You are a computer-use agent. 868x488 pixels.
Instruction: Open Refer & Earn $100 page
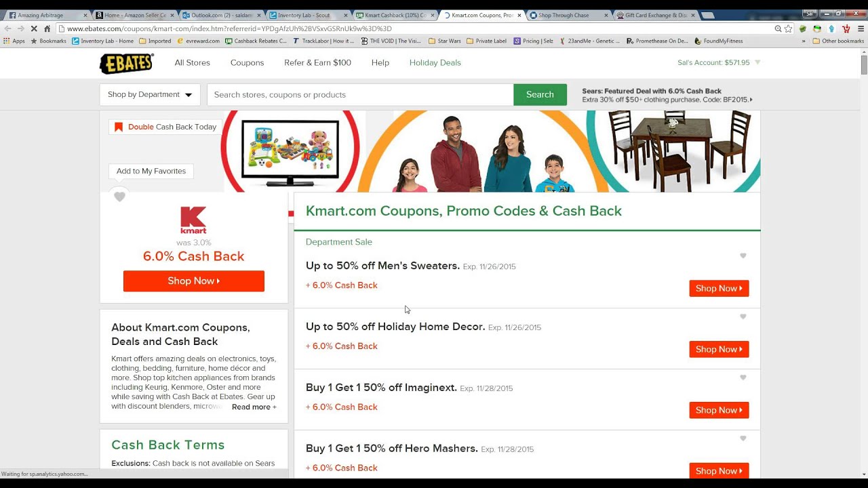(317, 62)
